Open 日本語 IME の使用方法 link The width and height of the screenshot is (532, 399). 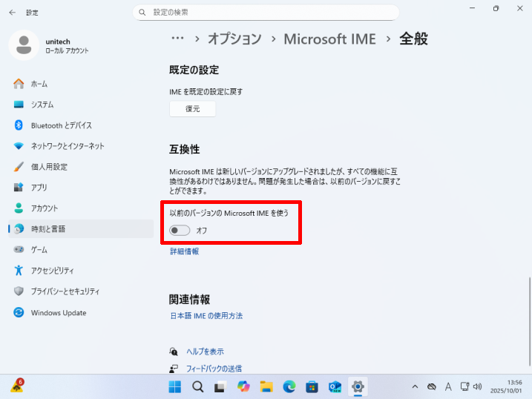206,315
